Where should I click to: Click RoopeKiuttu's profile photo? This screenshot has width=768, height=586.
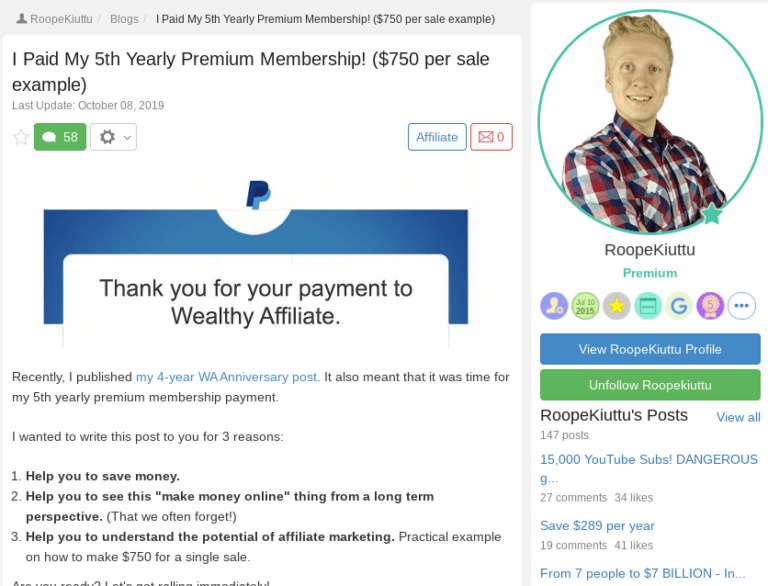click(x=650, y=121)
